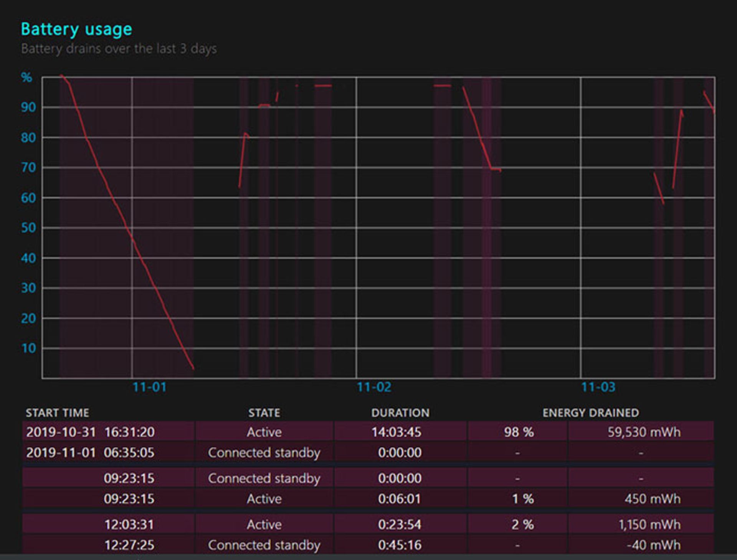Click the 09:23:15 Active row state
Viewport: 737px width, 560px height.
click(264, 499)
